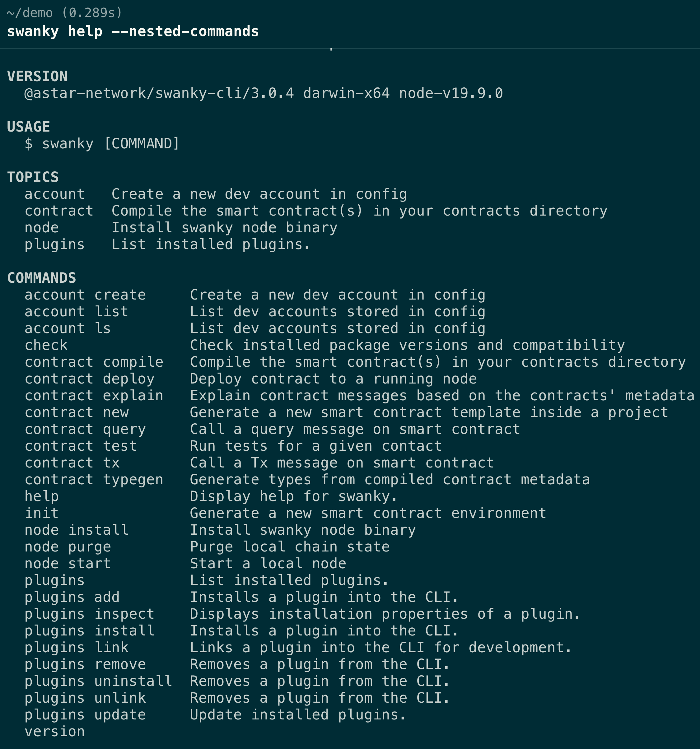Click the 'init' command name
Screen dimensions: 700x749
[x=41, y=513]
